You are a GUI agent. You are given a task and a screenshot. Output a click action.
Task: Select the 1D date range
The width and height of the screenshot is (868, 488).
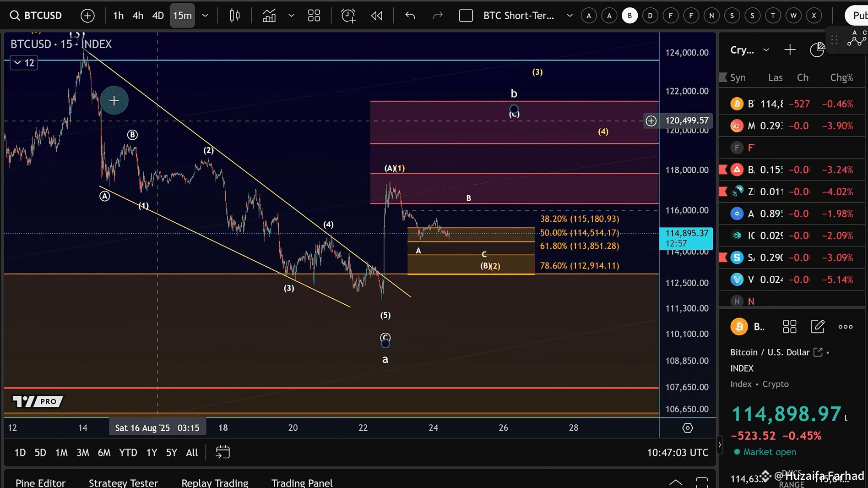20,453
